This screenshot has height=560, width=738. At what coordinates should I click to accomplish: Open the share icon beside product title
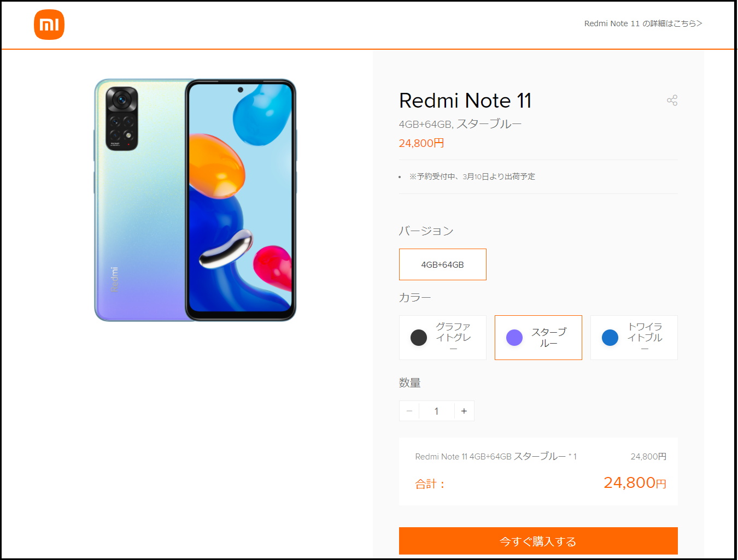point(672,101)
